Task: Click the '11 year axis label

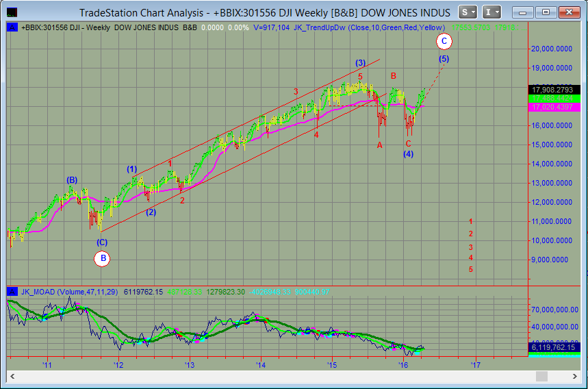Action: 47,365
